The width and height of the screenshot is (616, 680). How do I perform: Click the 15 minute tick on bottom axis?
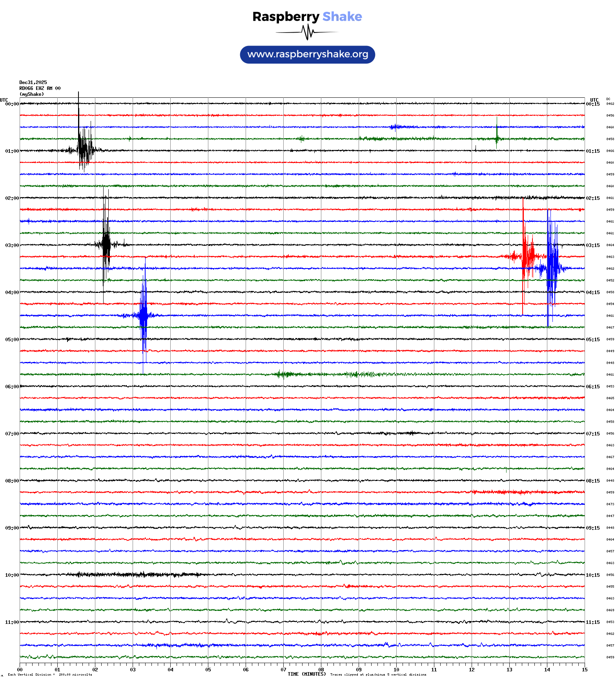pyautogui.click(x=585, y=670)
